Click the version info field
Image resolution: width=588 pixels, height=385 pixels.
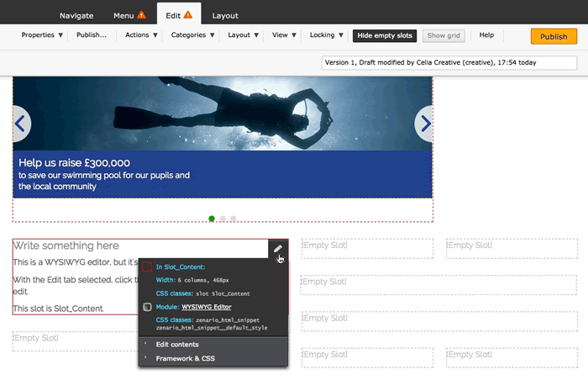point(449,63)
